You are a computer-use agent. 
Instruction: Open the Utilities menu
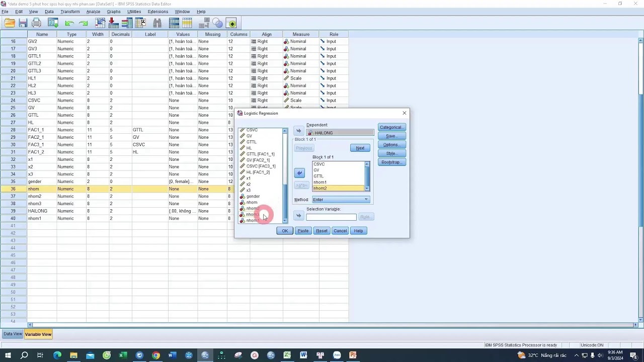(134, 12)
